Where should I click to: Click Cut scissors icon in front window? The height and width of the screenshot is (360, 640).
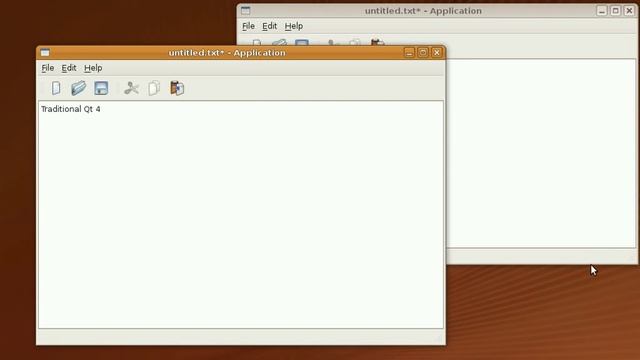tap(131, 88)
